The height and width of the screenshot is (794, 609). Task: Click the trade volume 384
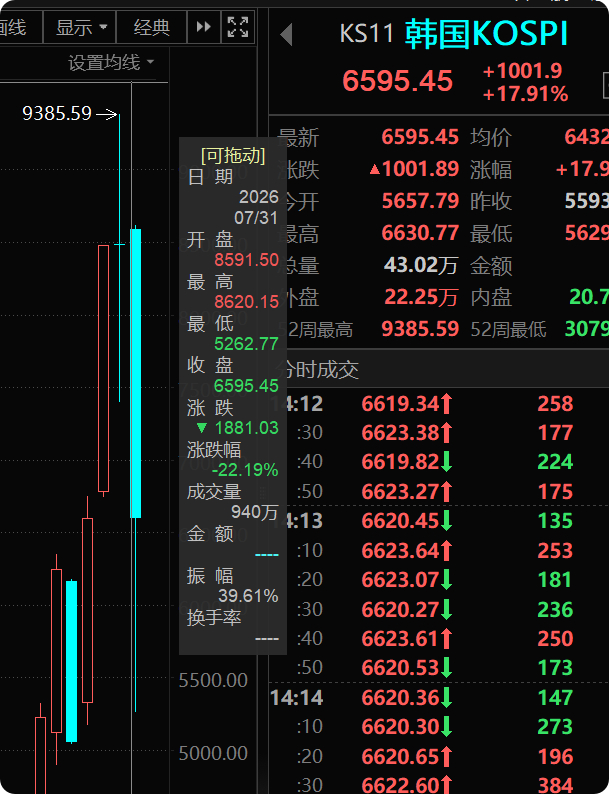click(555, 785)
